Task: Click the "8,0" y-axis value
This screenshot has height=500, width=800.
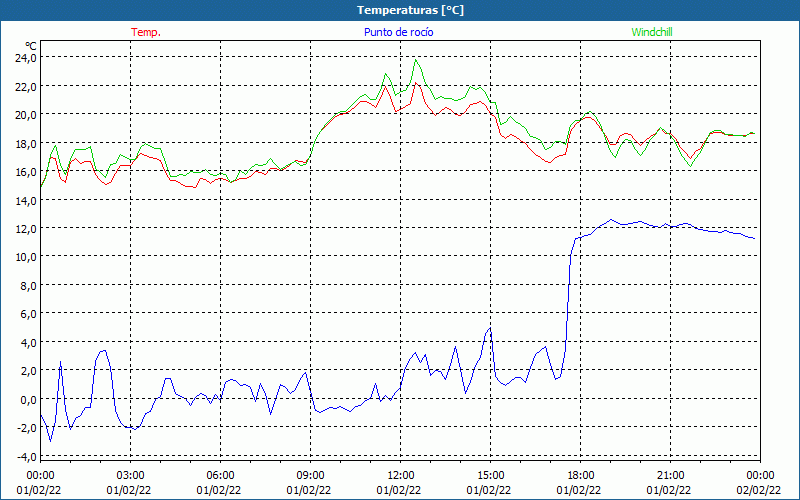Action: (x=28, y=285)
